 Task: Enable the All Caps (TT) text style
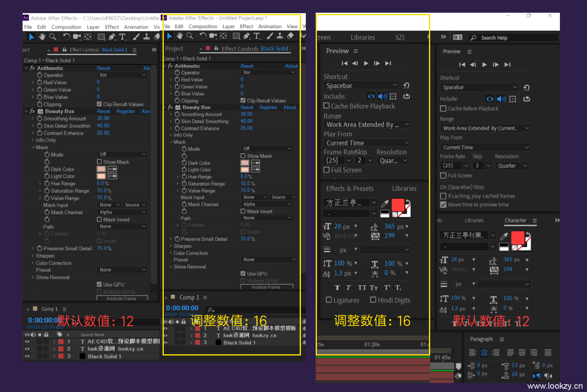pyautogui.click(x=362, y=288)
